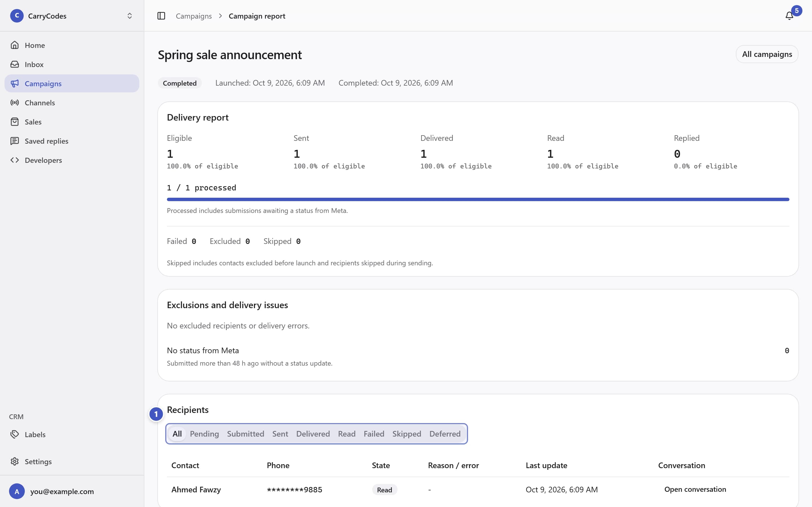Open the you@example.com account menu

click(x=72, y=491)
